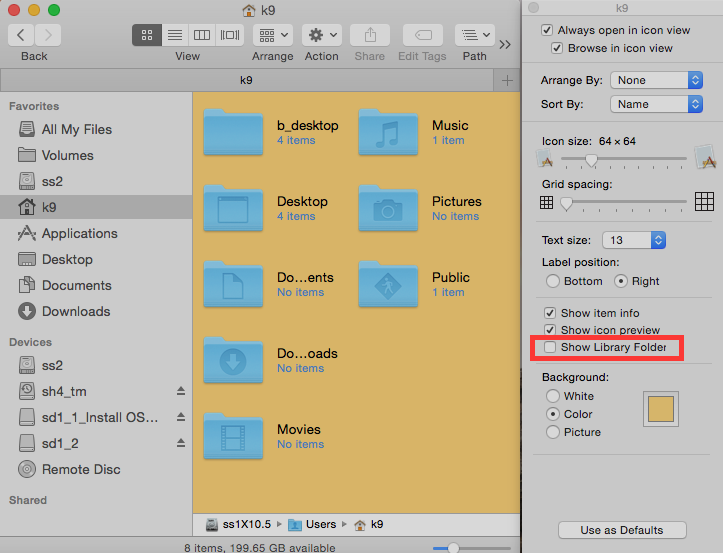
Task: Click the Edit Tags toolbar button
Action: tap(423, 35)
